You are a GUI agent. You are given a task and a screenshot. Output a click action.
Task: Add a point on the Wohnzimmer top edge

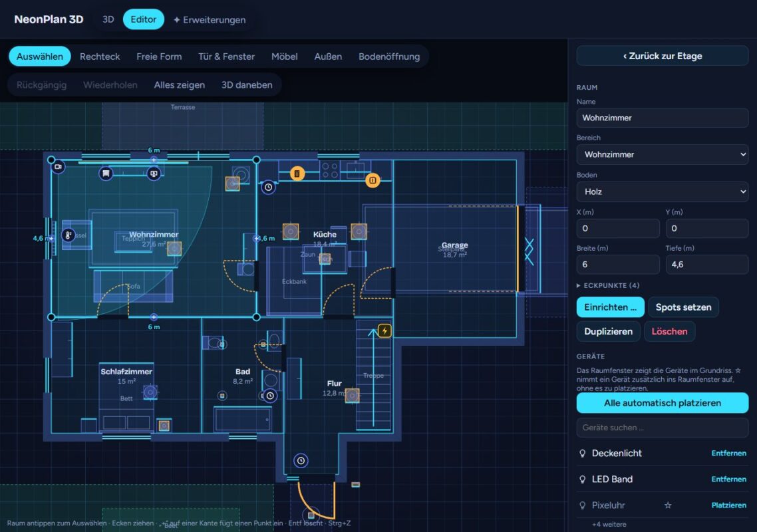pyautogui.click(x=154, y=160)
